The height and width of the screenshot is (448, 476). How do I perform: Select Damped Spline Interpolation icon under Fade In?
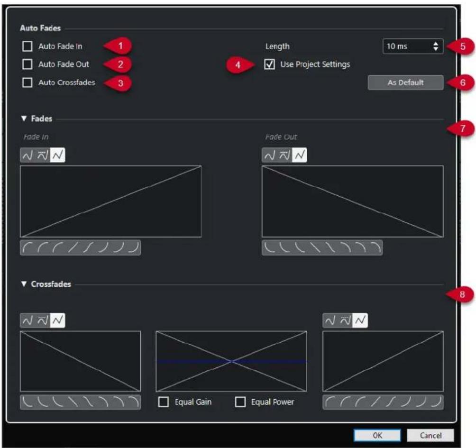click(x=43, y=155)
